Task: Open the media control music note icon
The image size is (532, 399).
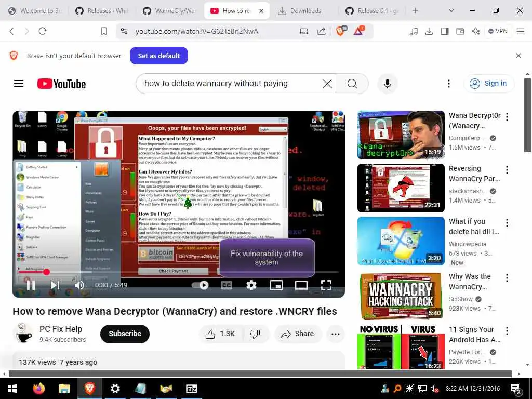Action: tap(413, 31)
